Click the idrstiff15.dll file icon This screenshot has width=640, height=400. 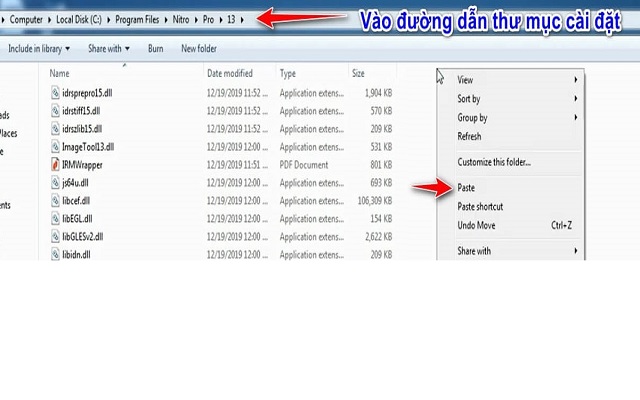(55, 111)
